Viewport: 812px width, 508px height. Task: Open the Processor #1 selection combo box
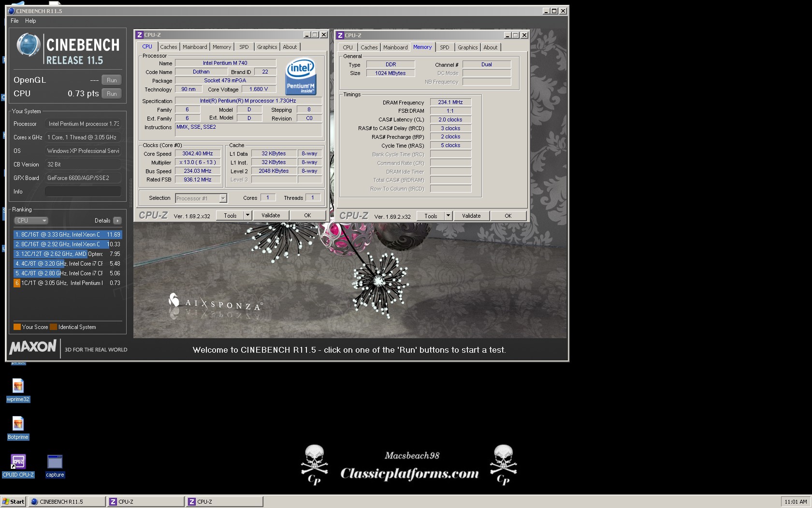click(x=201, y=198)
